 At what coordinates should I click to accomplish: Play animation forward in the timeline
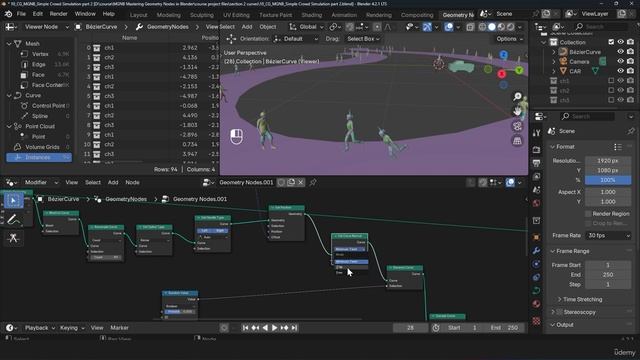(x=275, y=328)
